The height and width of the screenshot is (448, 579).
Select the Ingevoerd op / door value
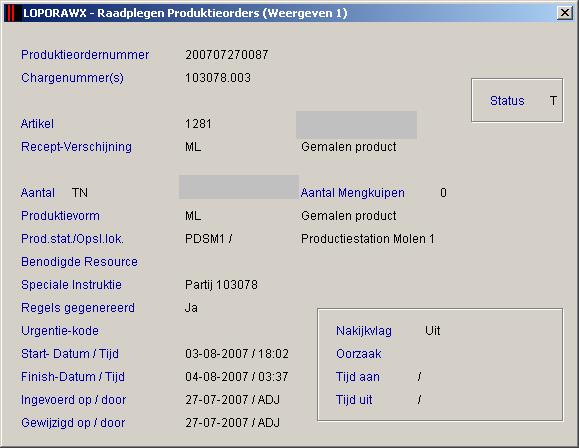[233, 400]
